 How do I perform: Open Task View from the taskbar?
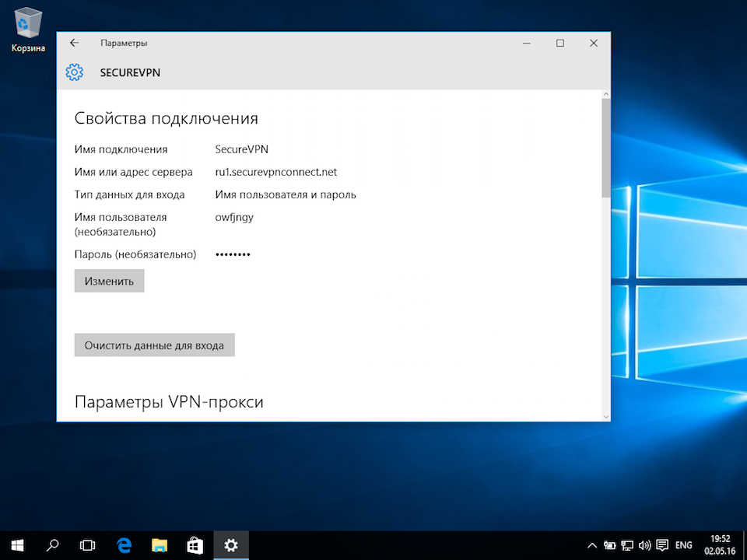point(88,545)
